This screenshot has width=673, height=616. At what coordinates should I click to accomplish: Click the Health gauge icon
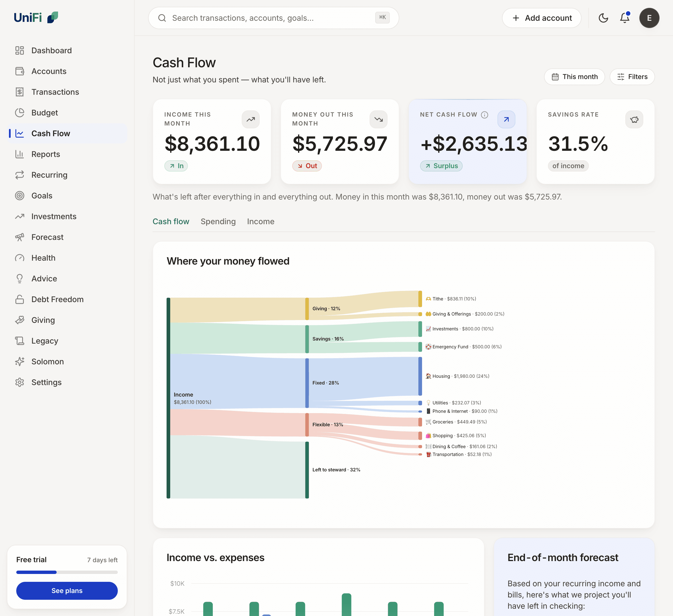20,258
